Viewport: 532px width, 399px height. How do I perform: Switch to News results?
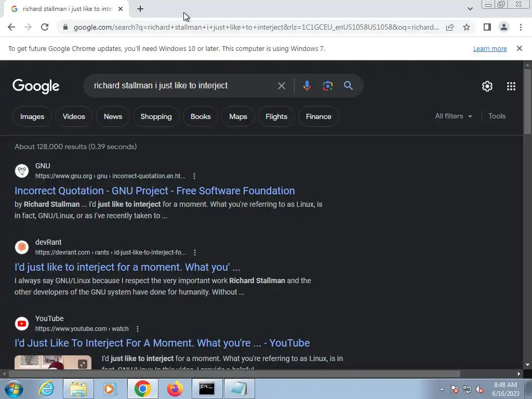[x=113, y=116]
